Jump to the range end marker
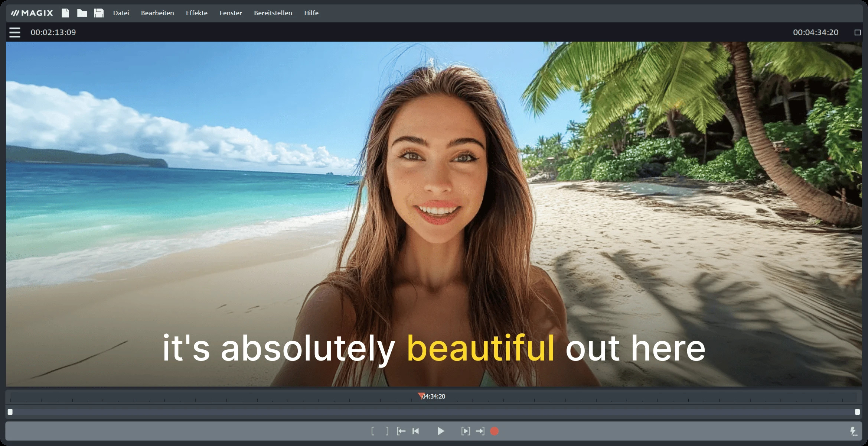The image size is (868, 446). click(480, 431)
